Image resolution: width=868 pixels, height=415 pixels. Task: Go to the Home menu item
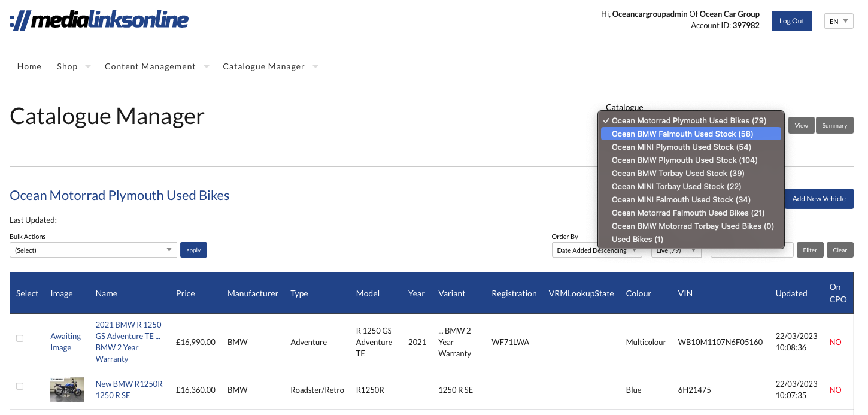(29, 66)
